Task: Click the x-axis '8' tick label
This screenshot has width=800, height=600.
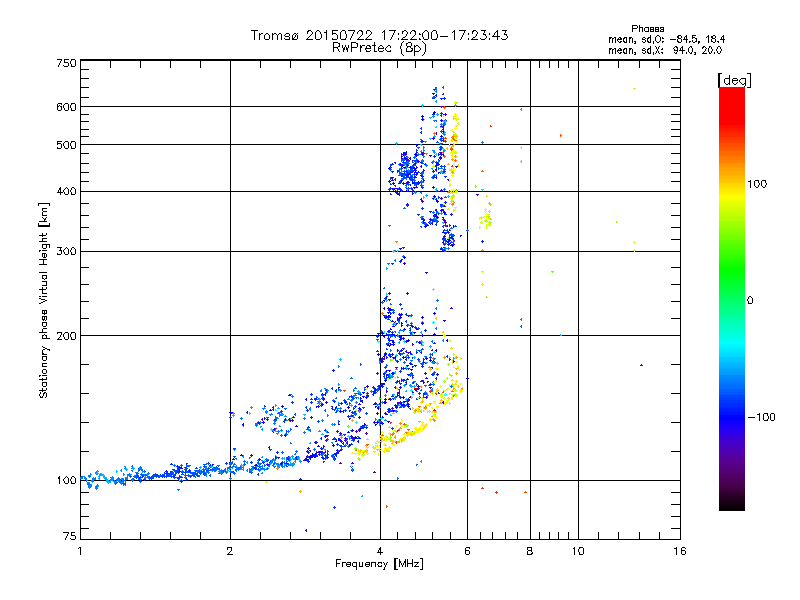Action: pyautogui.click(x=530, y=551)
